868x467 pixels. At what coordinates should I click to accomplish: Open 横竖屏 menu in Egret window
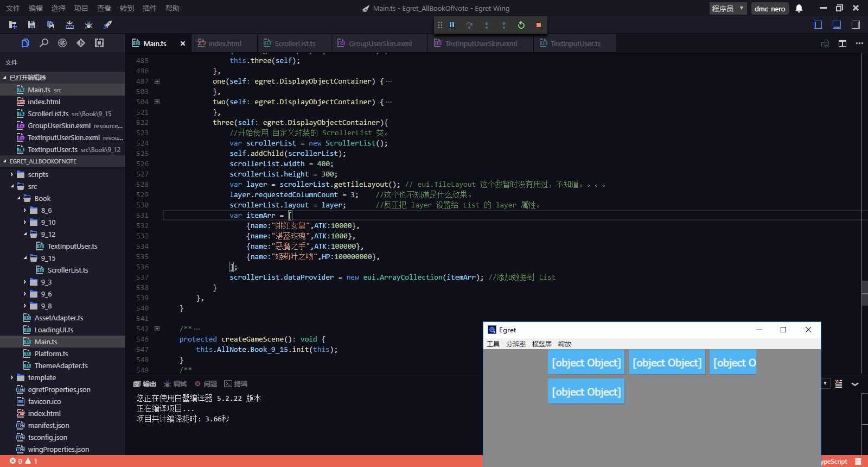(542, 344)
